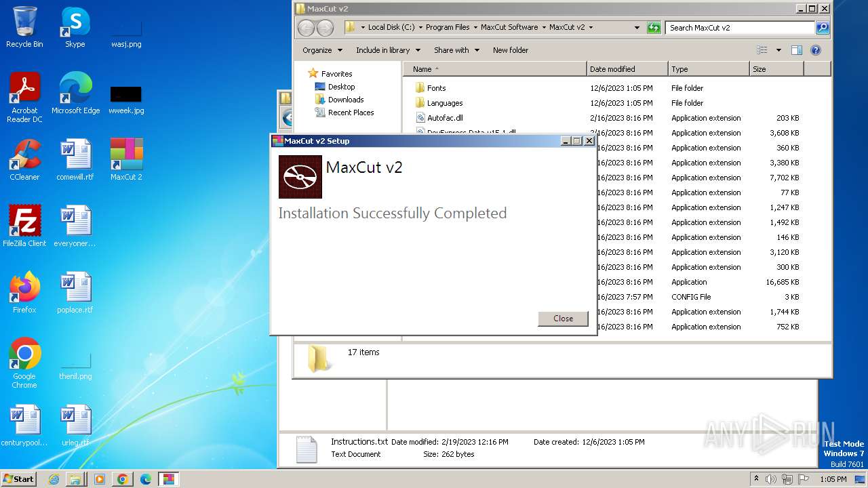This screenshot has height=488, width=868.
Task: Select comewill.rtf document on desktop
Action: coord(75,160)
